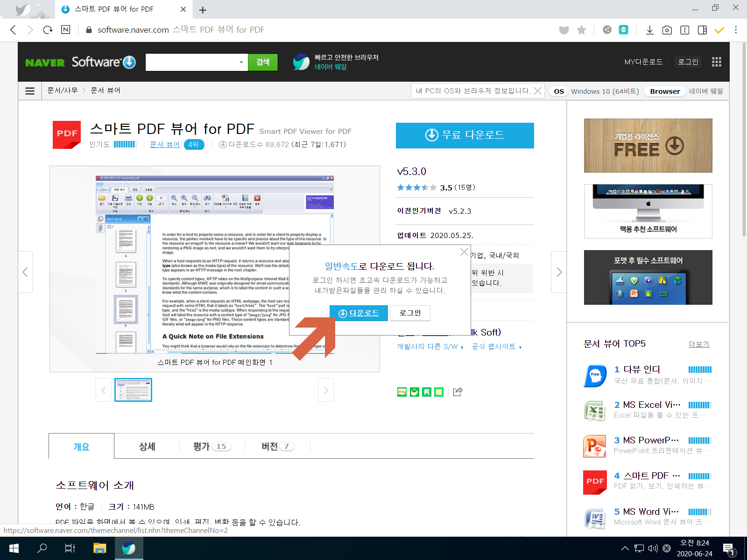Click the PDF app icon by the title
This screenshot has width=747, height=560.
(67, 135)
